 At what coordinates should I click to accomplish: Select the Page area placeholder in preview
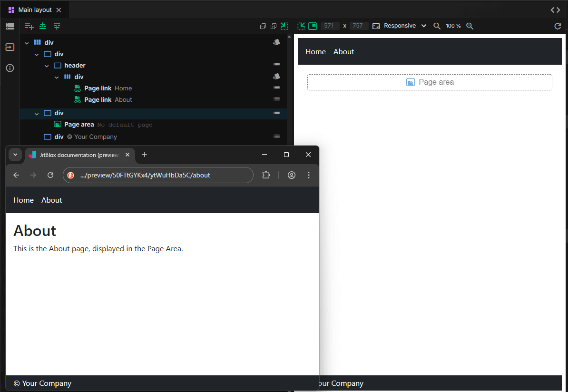[430, 82]
